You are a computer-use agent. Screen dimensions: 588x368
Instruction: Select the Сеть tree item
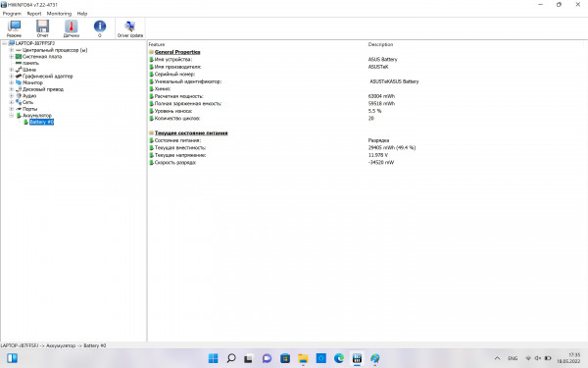coord(27,102)
